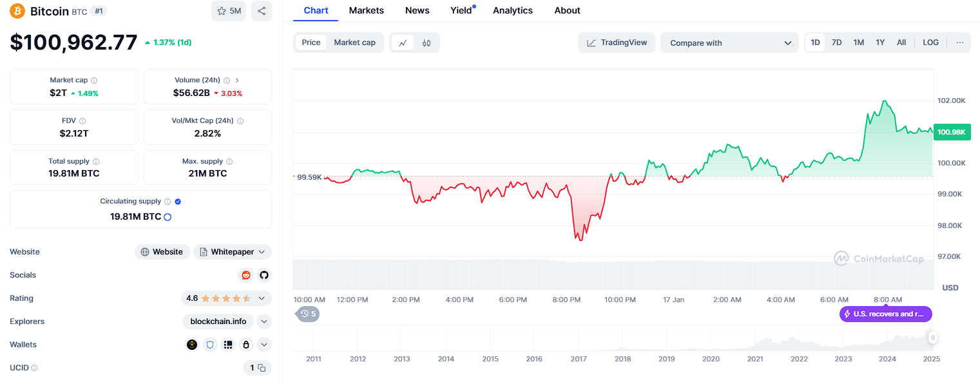The height and width of the screenshot is (384, 980).
Task: Open the lock wallet icon
Action: click(245, 345)
